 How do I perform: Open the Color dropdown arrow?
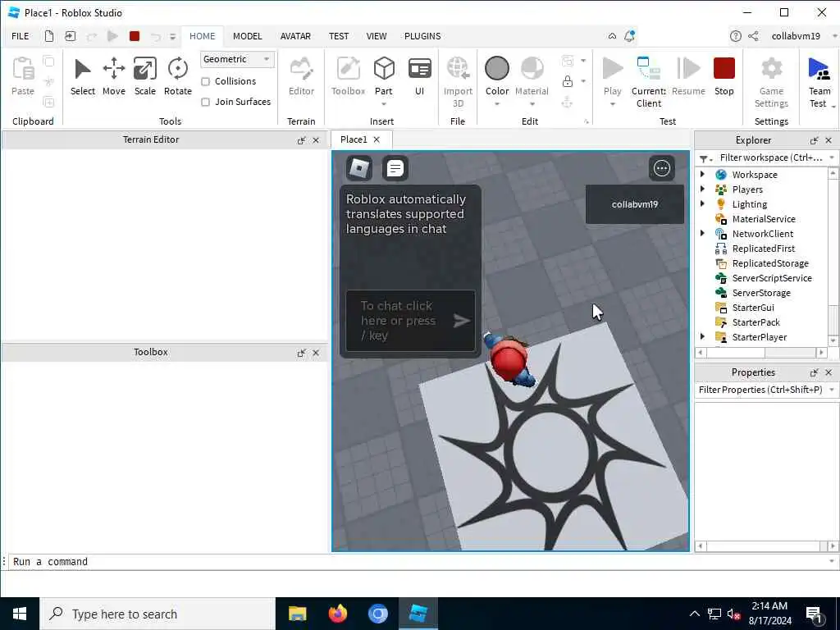[x=496, y=104]
